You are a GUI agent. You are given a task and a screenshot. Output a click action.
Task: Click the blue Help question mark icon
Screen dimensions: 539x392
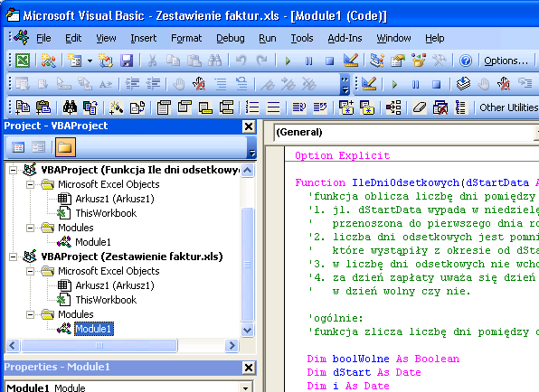tap(466, 61)
